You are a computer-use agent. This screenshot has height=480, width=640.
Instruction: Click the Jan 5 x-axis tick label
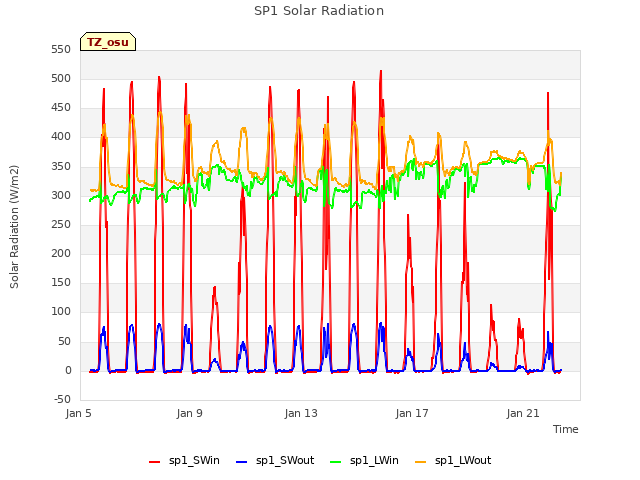(x=78, y=413)
